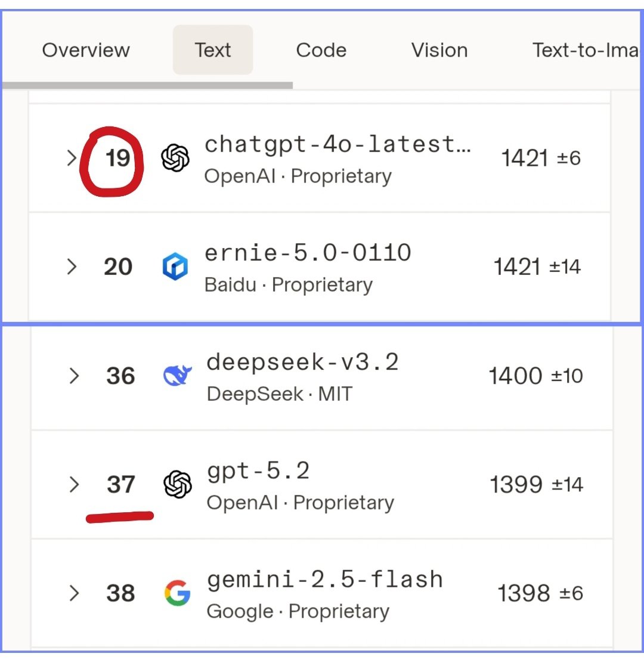Click the score 1399 ±14
The height and width of the screenshot is (672, 644).
click(x=537, y=485)
